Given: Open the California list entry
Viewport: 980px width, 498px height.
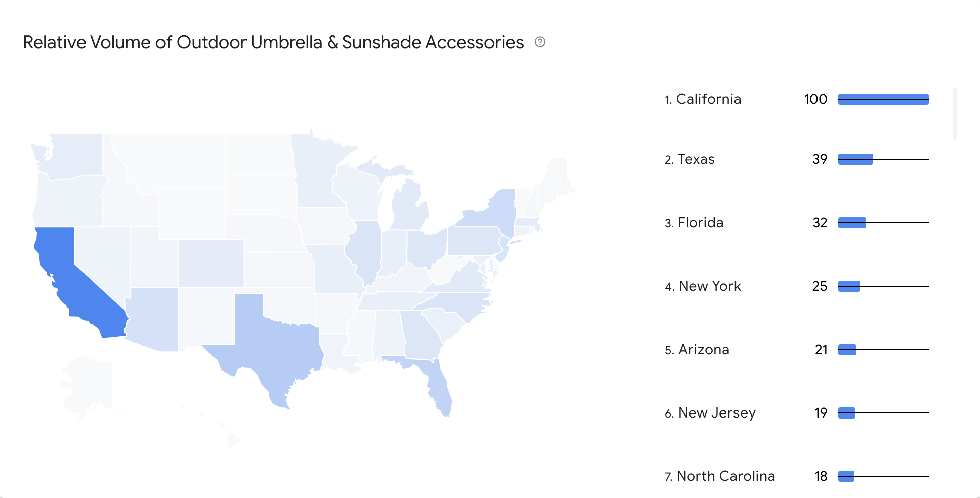Looking at the screenshot, I should coord(703,99).
